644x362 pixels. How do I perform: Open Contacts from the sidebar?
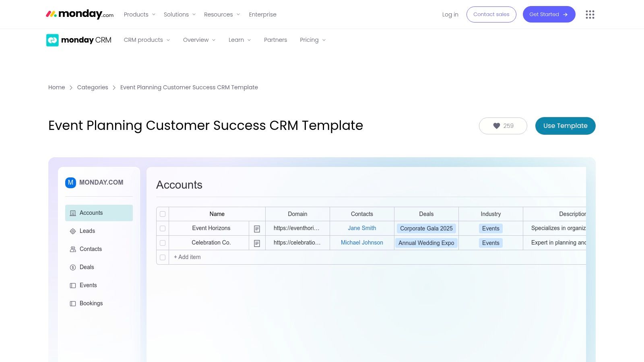pos(90,249)
